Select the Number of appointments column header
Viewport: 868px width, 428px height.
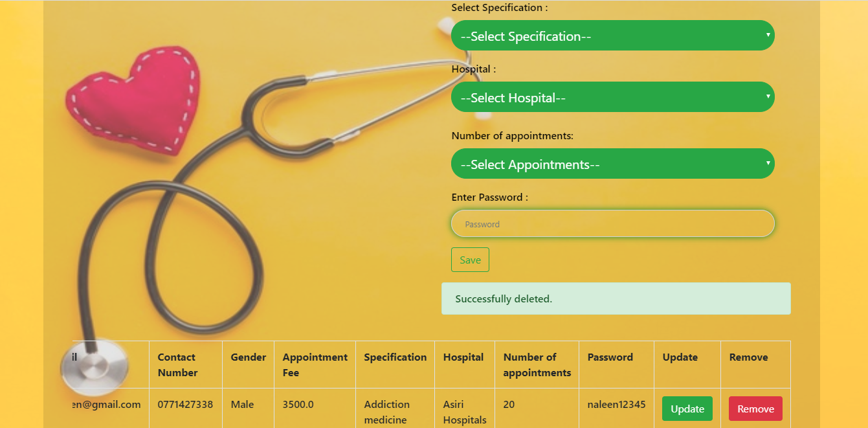coord(537,365)
